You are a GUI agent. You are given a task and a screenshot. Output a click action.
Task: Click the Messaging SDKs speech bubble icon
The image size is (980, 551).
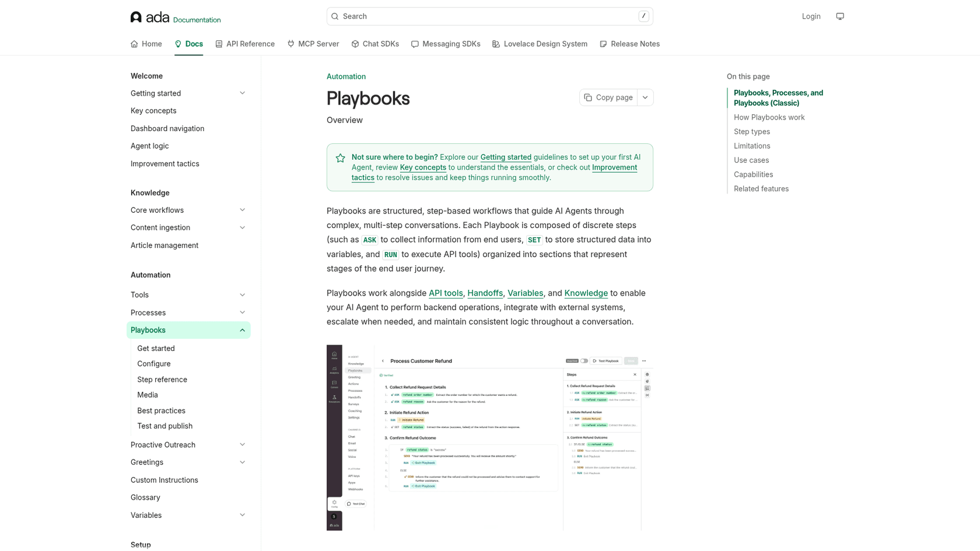pyautogui.click(x=415, y=44)
